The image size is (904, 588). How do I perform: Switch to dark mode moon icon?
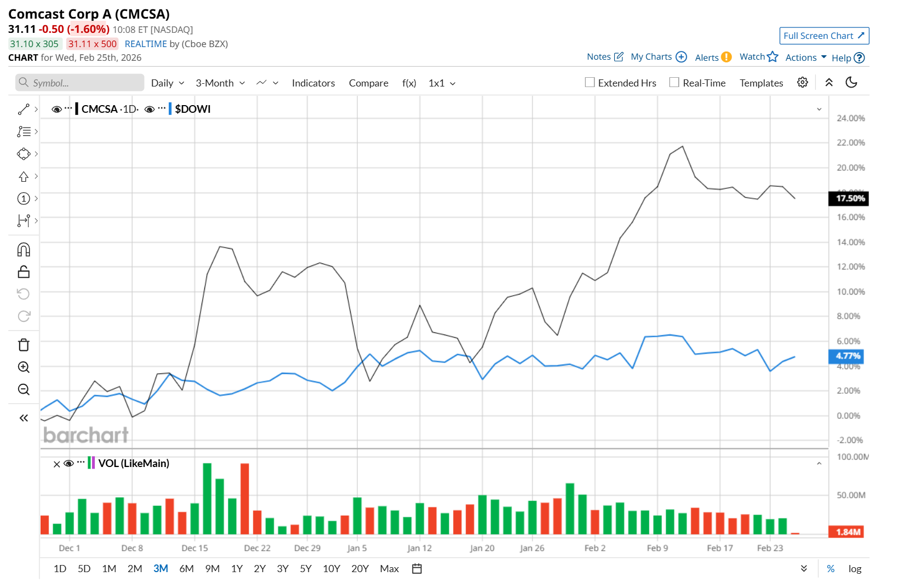click(x=851, y=82)
